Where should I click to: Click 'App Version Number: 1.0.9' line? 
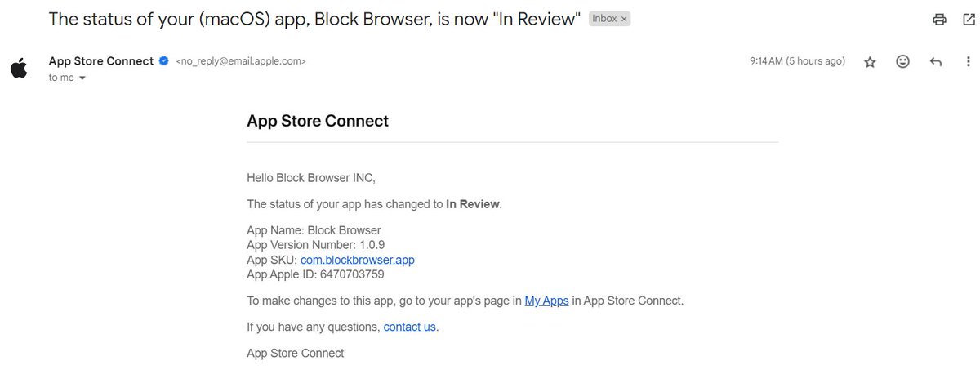[x=316, y=245]
